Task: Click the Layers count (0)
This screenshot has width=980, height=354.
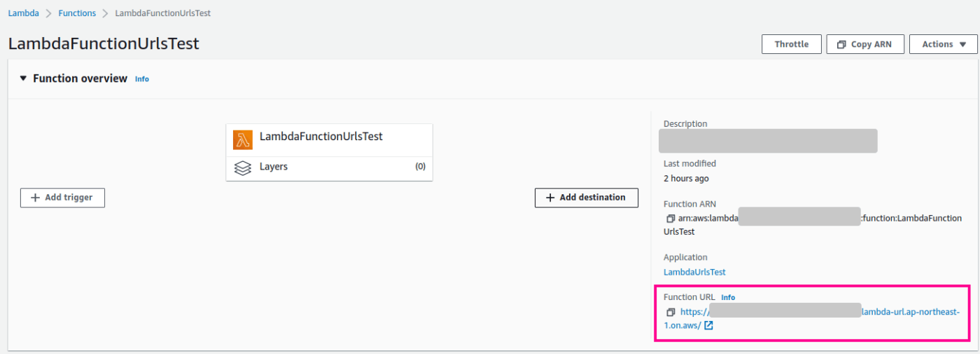Action: pyautogui.click(x=420, y=167)
